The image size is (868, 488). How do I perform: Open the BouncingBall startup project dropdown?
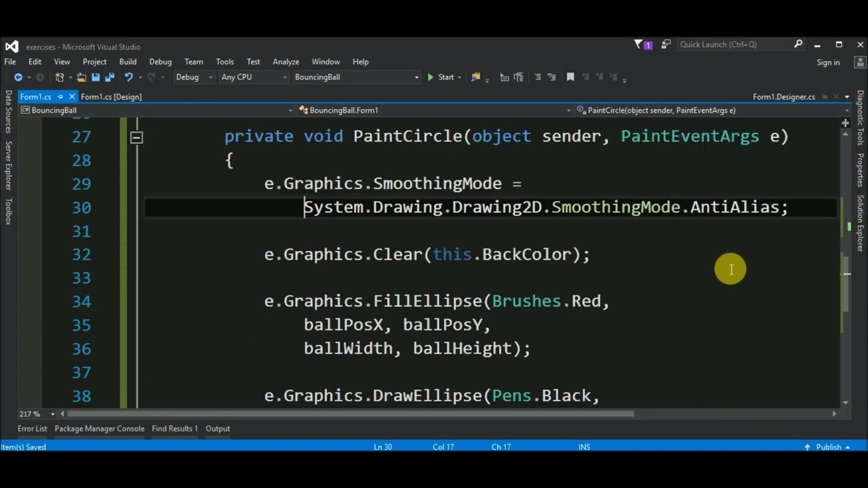click(357, 77)
